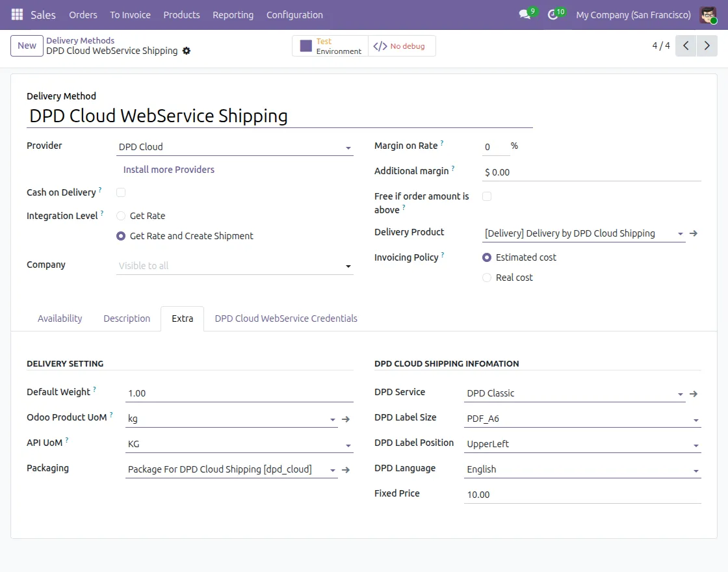Open the activities clock icon
Image resolution: width=728 pixels, height=572 pixels.
[553, 14]
